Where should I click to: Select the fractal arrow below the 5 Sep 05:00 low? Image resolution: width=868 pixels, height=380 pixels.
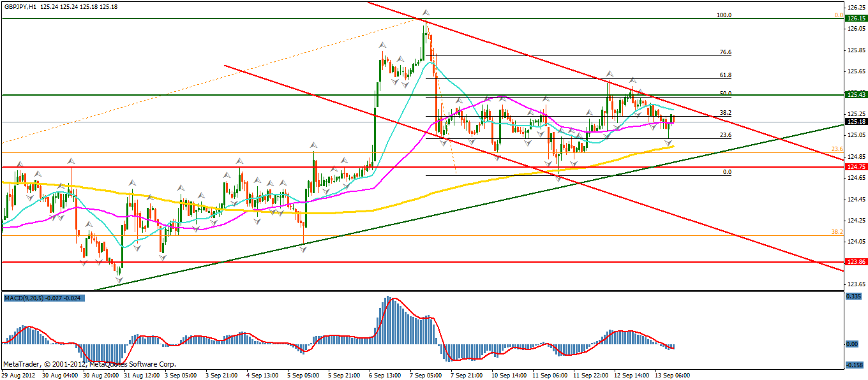pos(303,249)
